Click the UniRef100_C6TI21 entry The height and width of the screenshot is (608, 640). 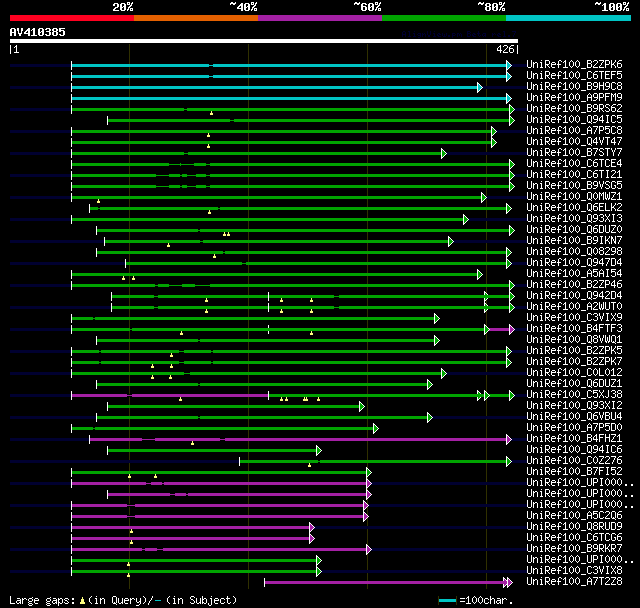click(x=574, y=175)
